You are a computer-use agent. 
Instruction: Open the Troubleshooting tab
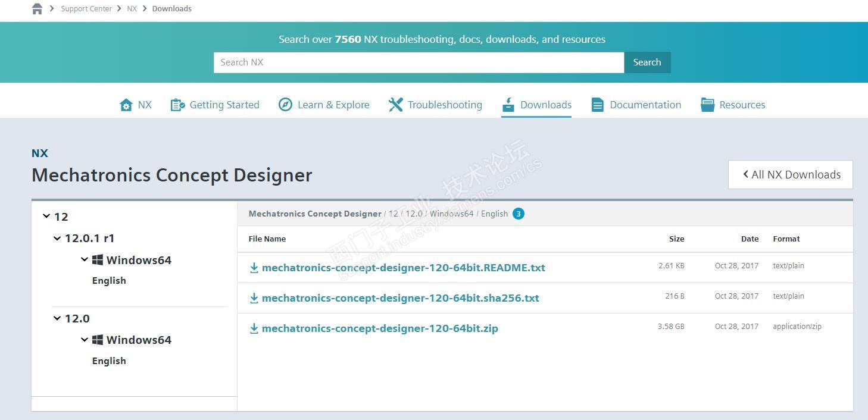[x=445, y=105]
